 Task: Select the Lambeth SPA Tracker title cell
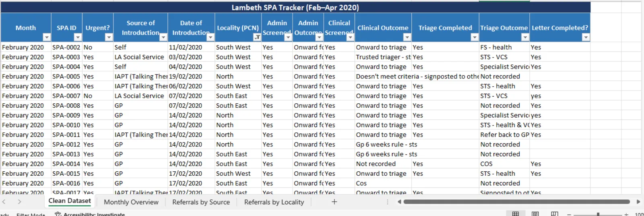(295, 7)
